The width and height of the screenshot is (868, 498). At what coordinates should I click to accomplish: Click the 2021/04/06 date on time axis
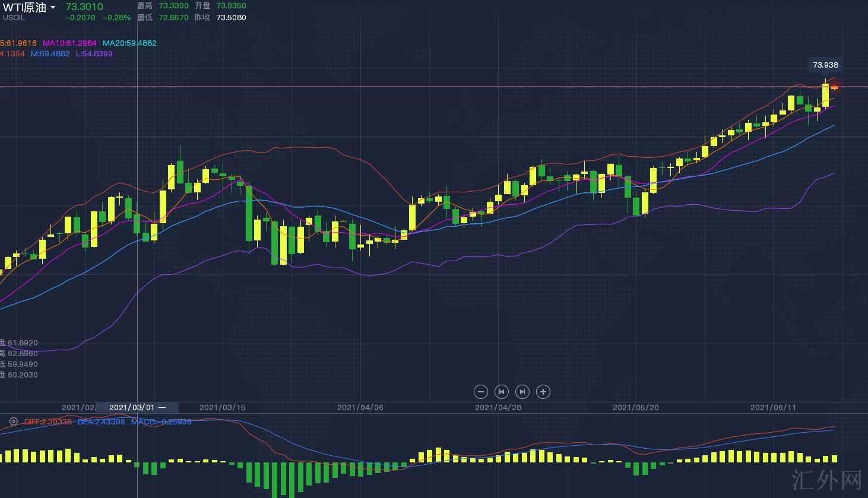pyautogui.click(x=360, y=407)
